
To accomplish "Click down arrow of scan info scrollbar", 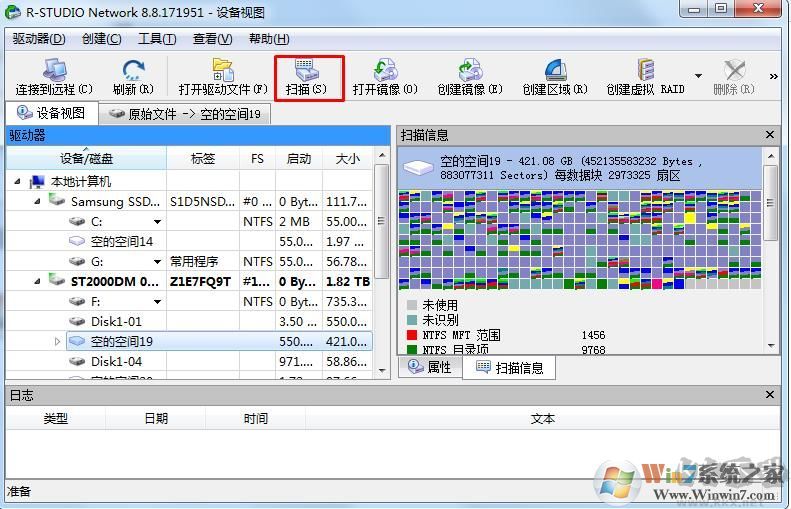I will [x=770, y=346].
